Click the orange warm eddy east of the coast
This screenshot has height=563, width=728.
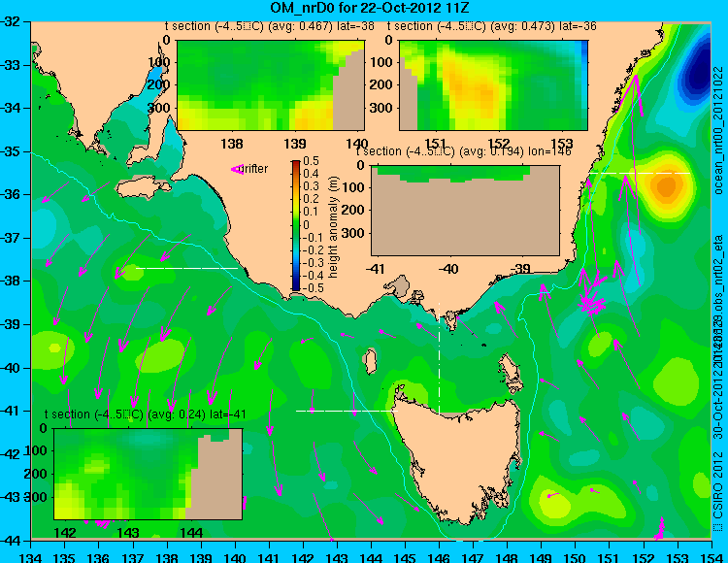666,185
